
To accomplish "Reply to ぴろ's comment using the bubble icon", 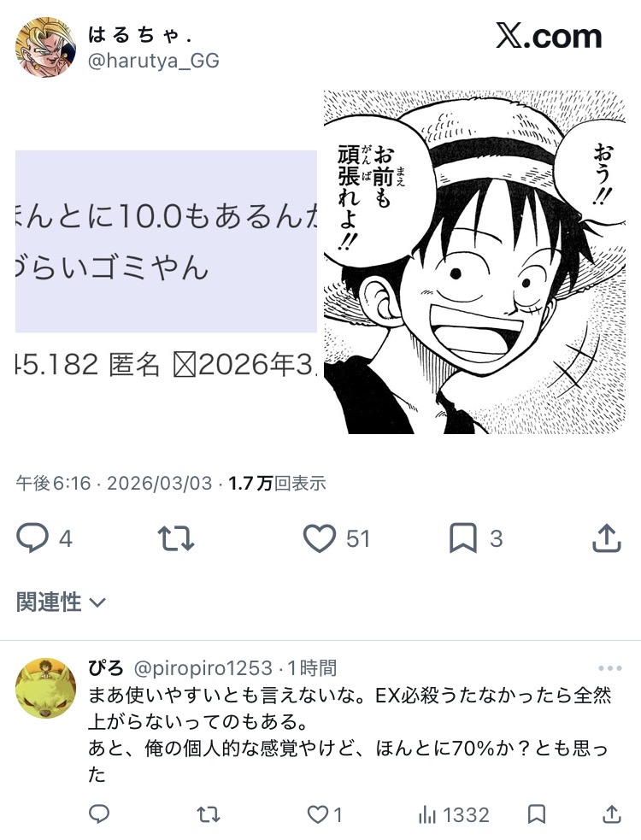I will tap(98, 814).
